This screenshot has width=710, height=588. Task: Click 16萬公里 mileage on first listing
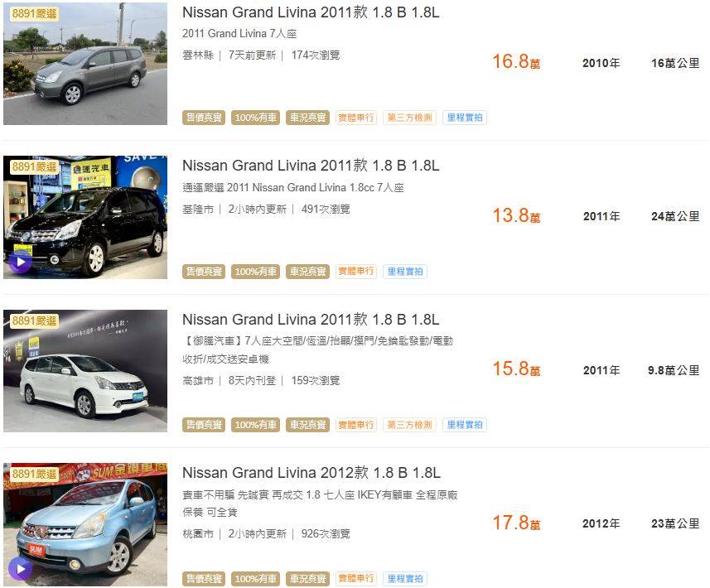[x=675, y=64]
